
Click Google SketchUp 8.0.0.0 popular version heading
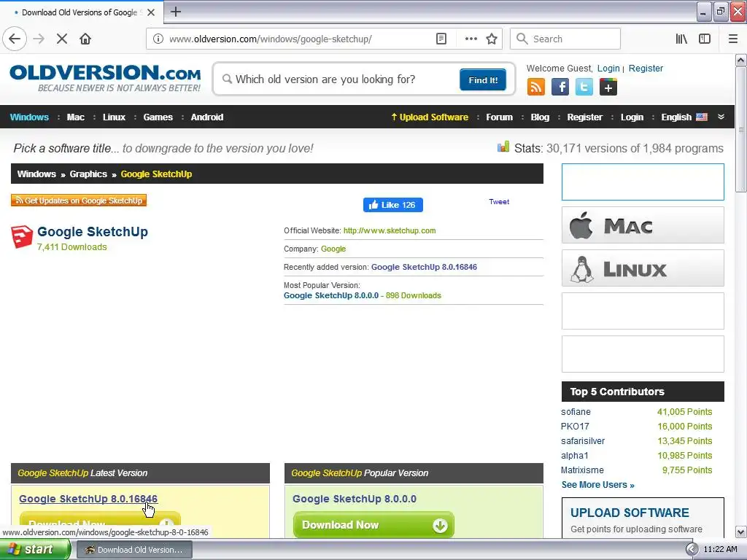[355, 499]
